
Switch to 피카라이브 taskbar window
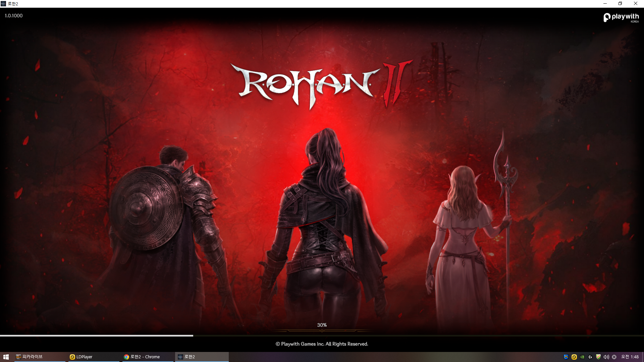pos(40,357)
